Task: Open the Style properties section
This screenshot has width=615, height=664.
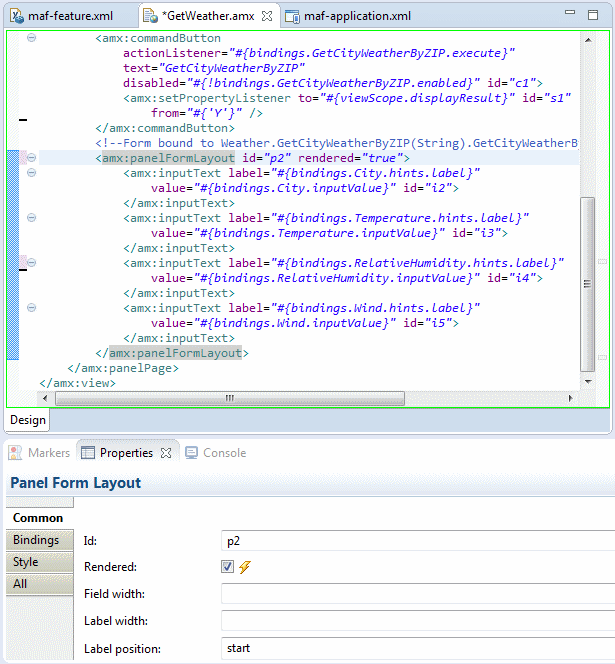Action: tap(39, 562)
